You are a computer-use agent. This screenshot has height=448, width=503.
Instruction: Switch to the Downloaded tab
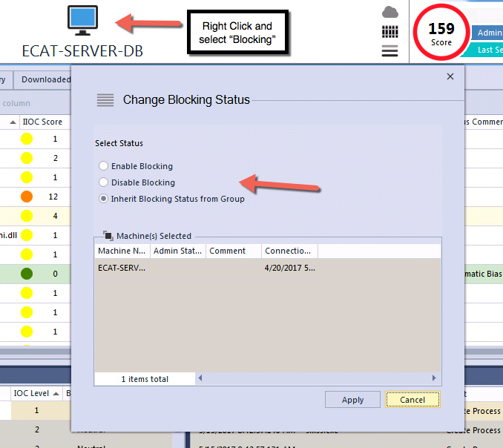coord(45,79)
